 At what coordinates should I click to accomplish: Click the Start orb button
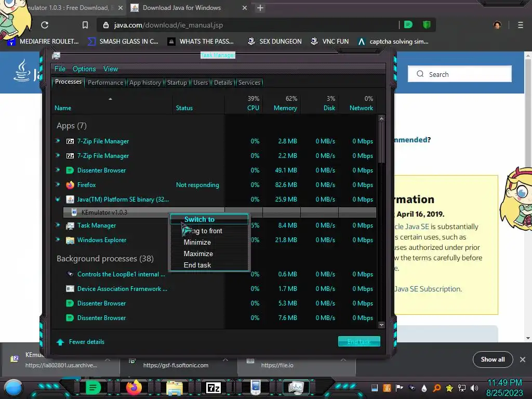click(x=13, y=388)
